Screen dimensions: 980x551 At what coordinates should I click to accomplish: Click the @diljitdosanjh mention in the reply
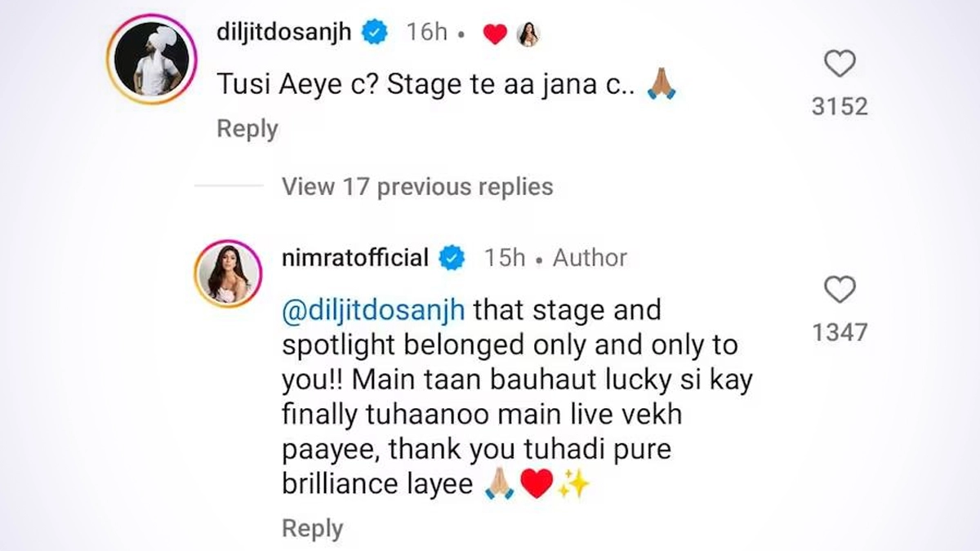373,311
